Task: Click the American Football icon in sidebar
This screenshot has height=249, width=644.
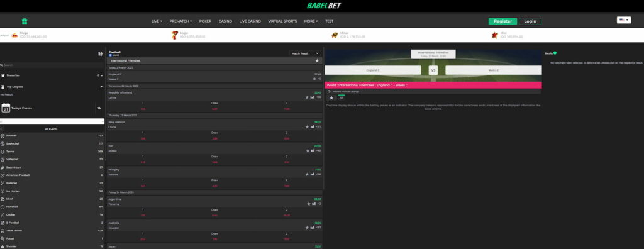Action: coord(3,175)
